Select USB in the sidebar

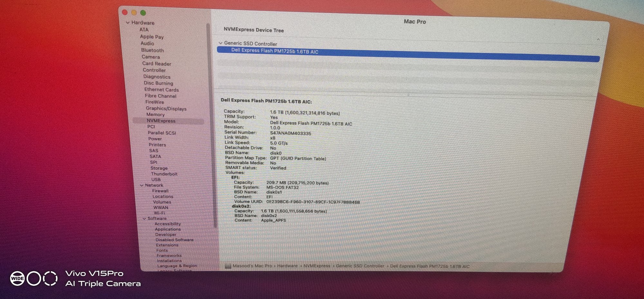[156, 180]
